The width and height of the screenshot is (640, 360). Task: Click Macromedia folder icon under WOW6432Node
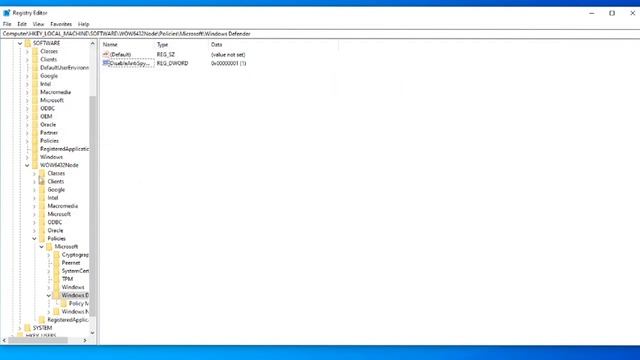tap(42, 206)
